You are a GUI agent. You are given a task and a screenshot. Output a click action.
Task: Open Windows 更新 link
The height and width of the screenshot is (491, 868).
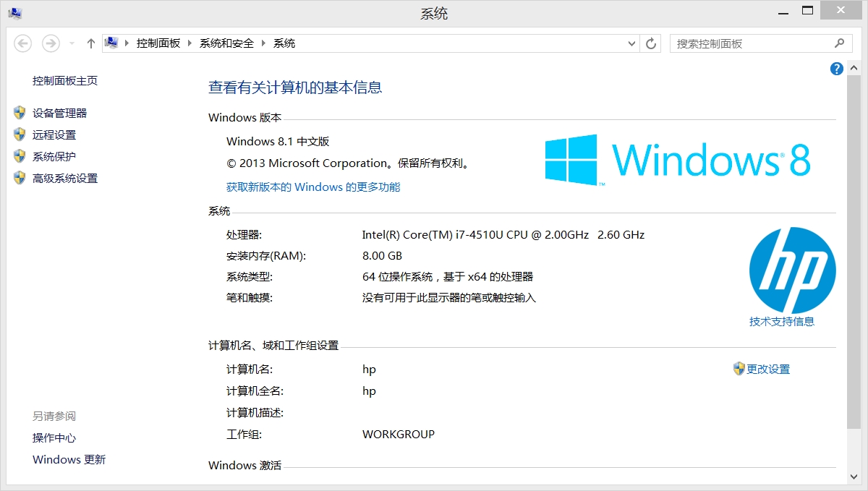click(x=69, y=460)
